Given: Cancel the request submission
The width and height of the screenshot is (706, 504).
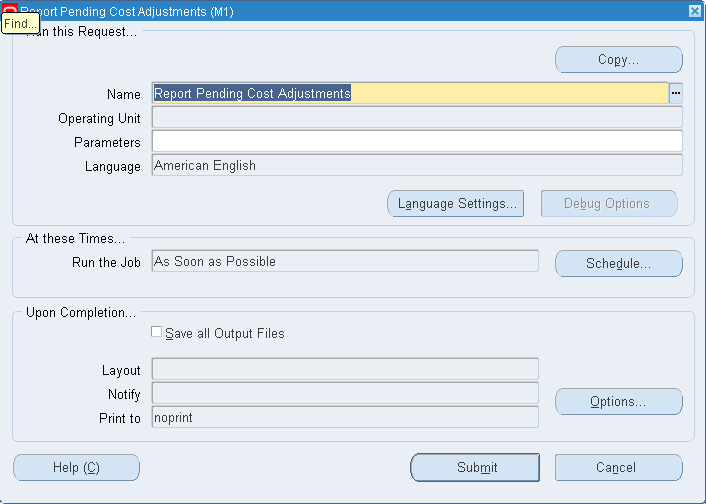Looking at the screenshot, I should [x=619, y=468].
